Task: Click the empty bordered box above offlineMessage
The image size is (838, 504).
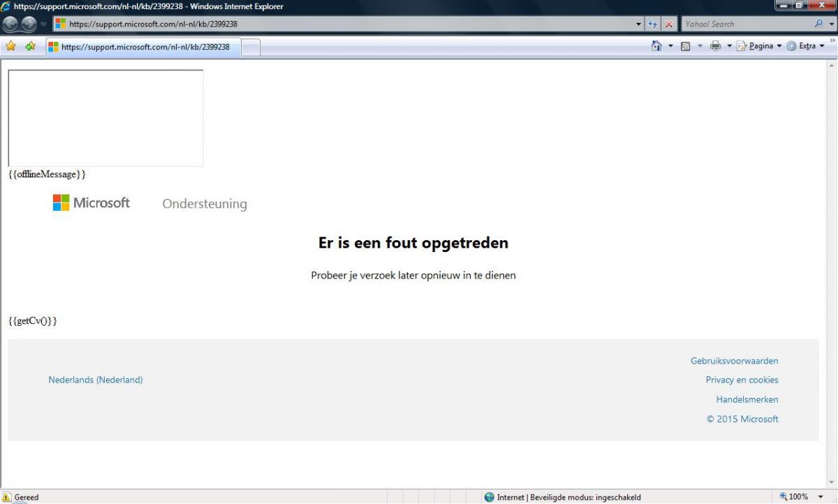Action: pos(105,118)
